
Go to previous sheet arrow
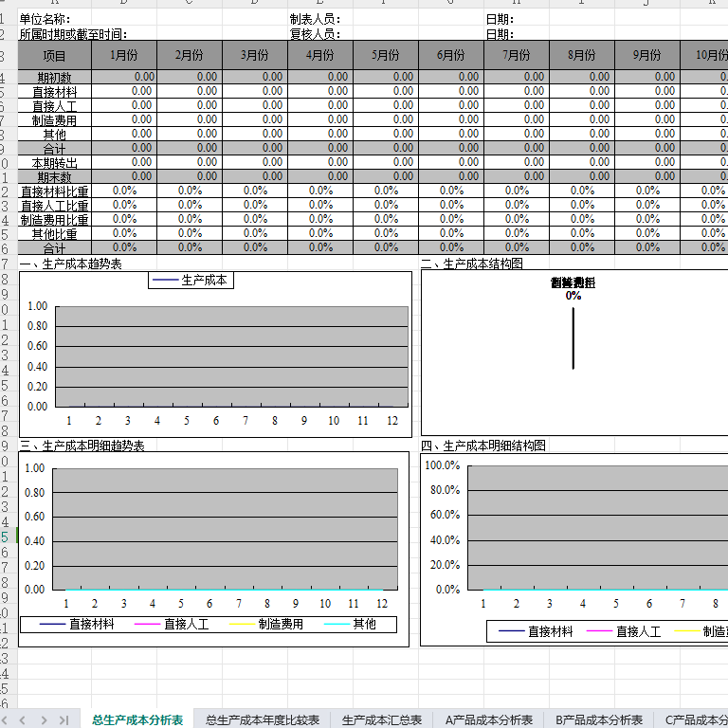(22, 719)
